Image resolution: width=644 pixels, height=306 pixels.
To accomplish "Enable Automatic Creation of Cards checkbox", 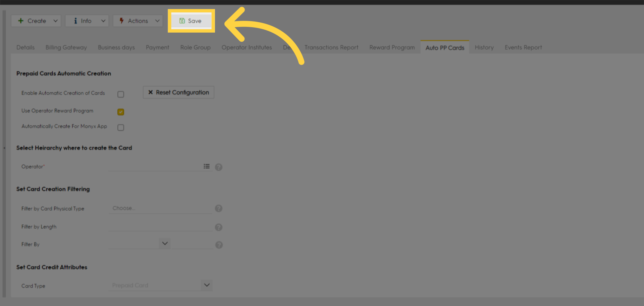I will 121,94.
